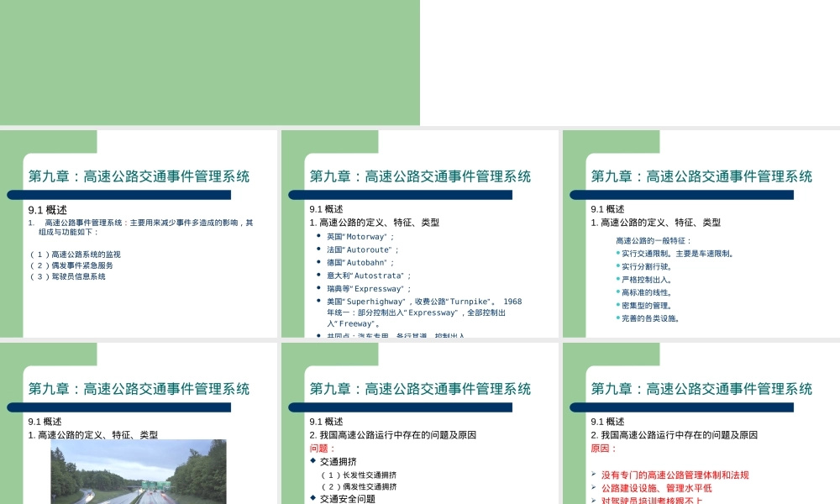
Task: Click the bullet 交通拥挤
Action: [x=338, y=462]
